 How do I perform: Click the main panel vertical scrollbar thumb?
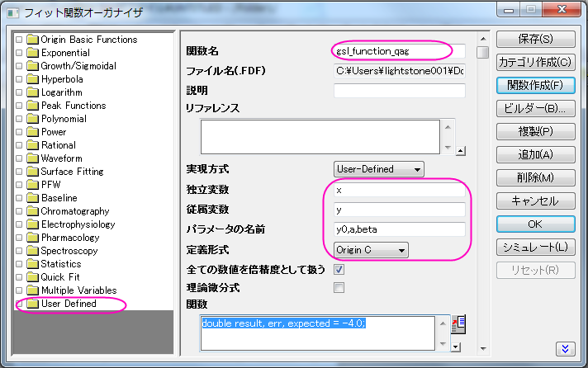click(x=483, y=52)
